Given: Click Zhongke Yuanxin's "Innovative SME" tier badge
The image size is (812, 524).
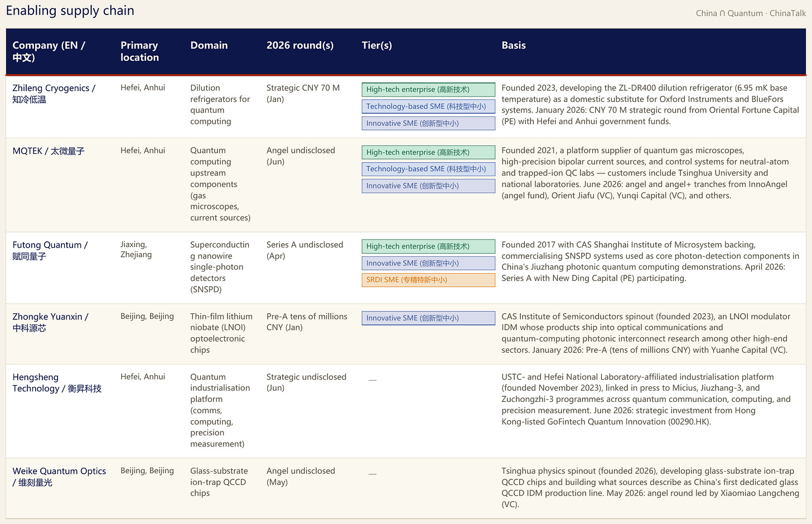Looking at the screenshot, I should click(428, 318).
